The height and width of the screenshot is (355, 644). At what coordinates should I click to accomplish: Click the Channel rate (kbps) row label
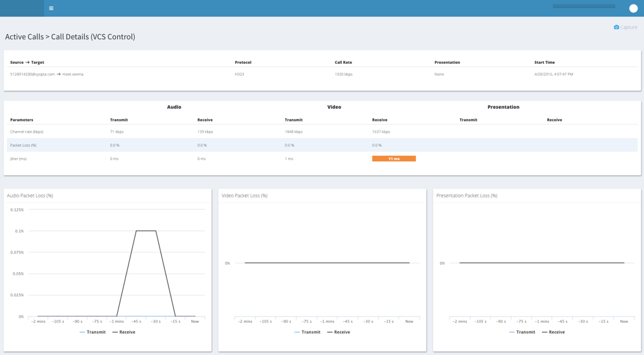point(27,132)
